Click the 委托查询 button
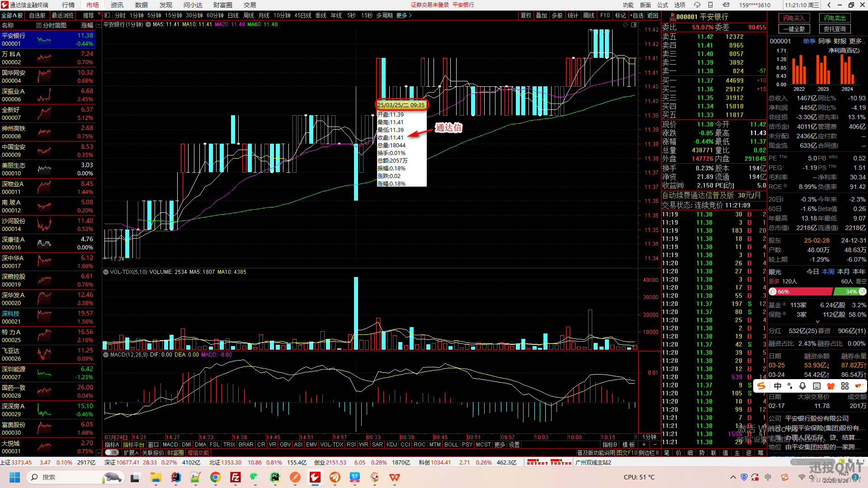The width and height of the screenshot is (868, 488). pos(835,29)
